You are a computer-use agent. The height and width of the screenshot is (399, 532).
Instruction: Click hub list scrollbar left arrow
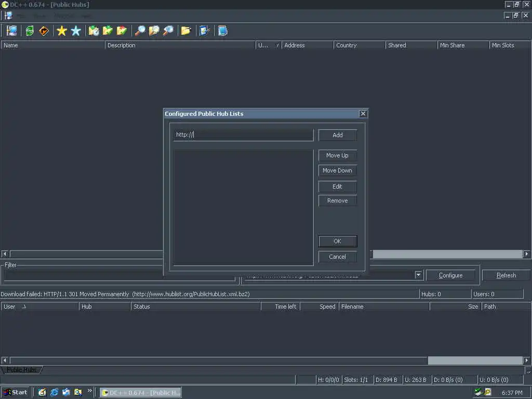[x=5, y=254]
